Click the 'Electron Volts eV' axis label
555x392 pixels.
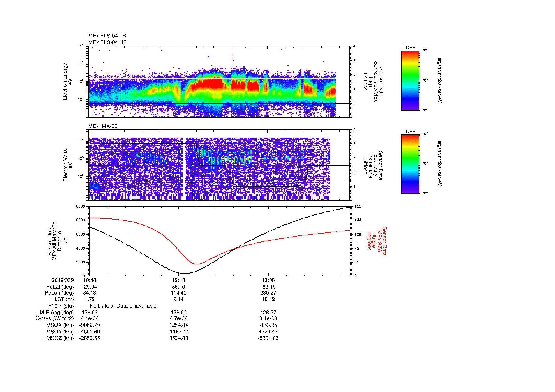point(68,166)
